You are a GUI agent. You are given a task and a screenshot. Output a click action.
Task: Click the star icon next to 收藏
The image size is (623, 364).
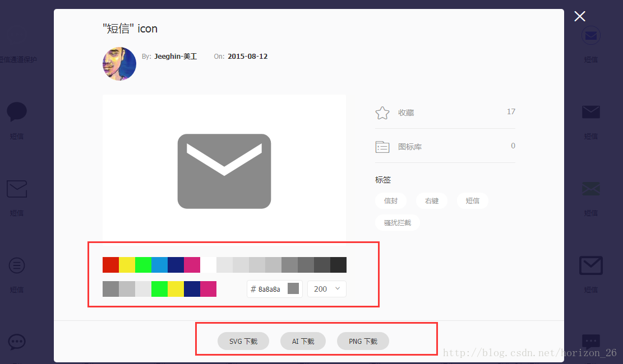click(x=382, y=113)
